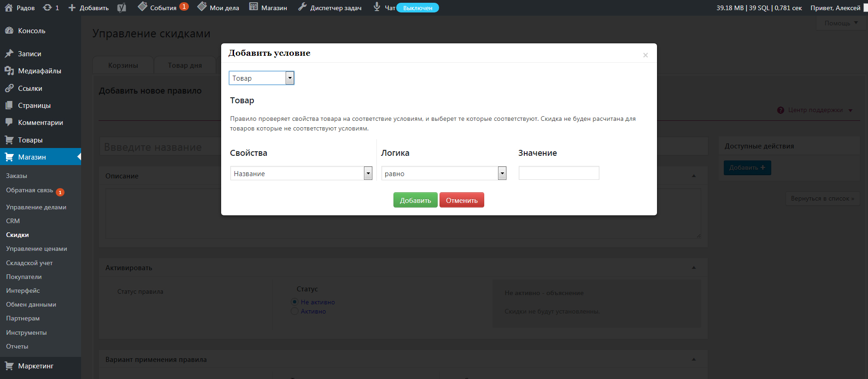Click Вернуться в список link
Image resolution: width=868 pixels, height=379 pixels.
pyautogui.click(x=822, y=199)
